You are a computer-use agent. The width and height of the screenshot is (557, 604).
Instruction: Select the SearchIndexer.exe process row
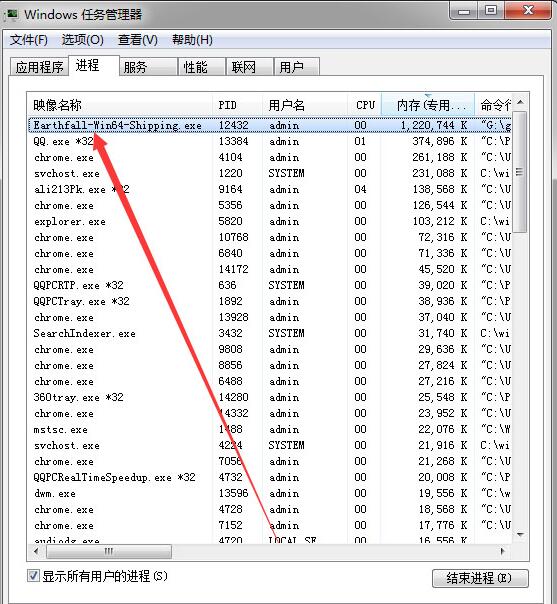pyautogui.click(x=270, y=334)
